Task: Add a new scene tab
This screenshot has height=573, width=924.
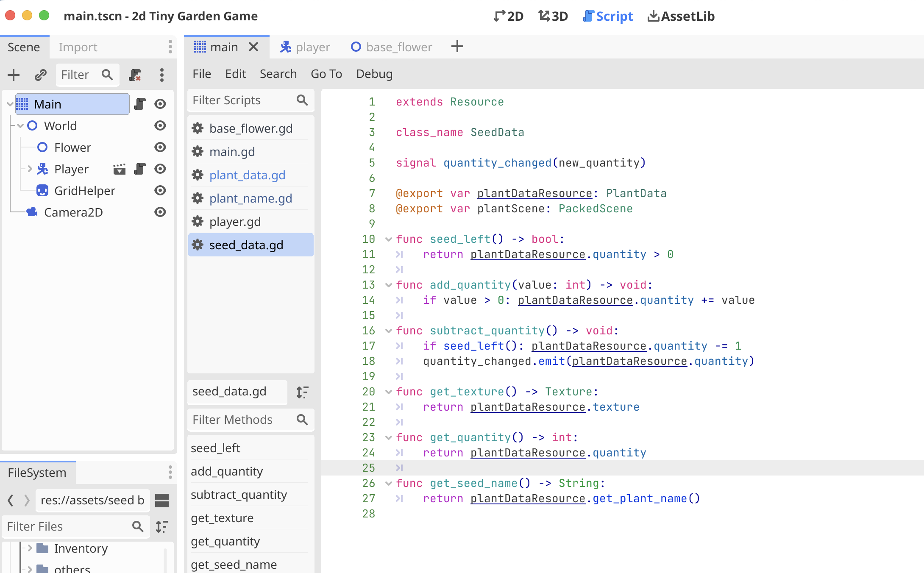Action: [457, 47]
